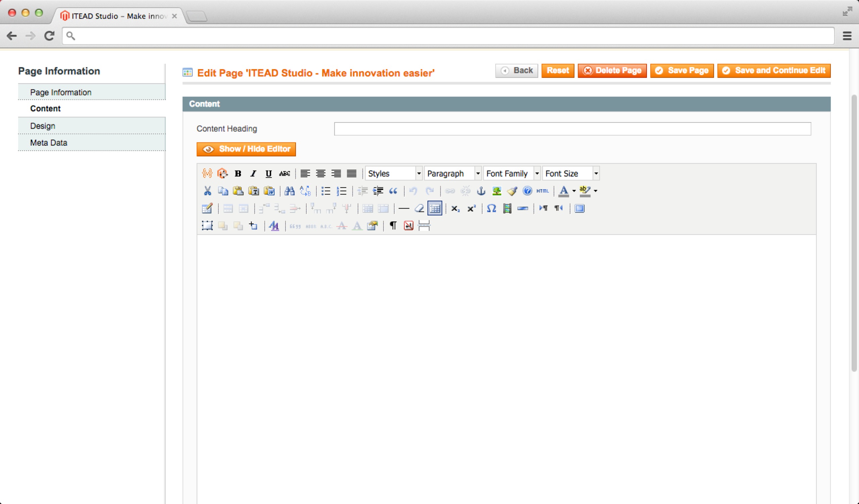Toggle bold formatting
Viewport: 859px width, 504px height.
238,173
